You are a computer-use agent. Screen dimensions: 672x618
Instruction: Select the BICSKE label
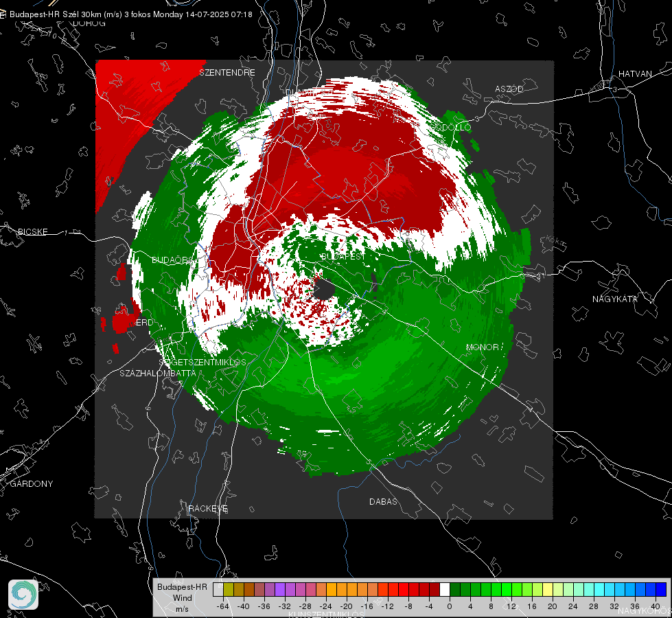point(33,231)
